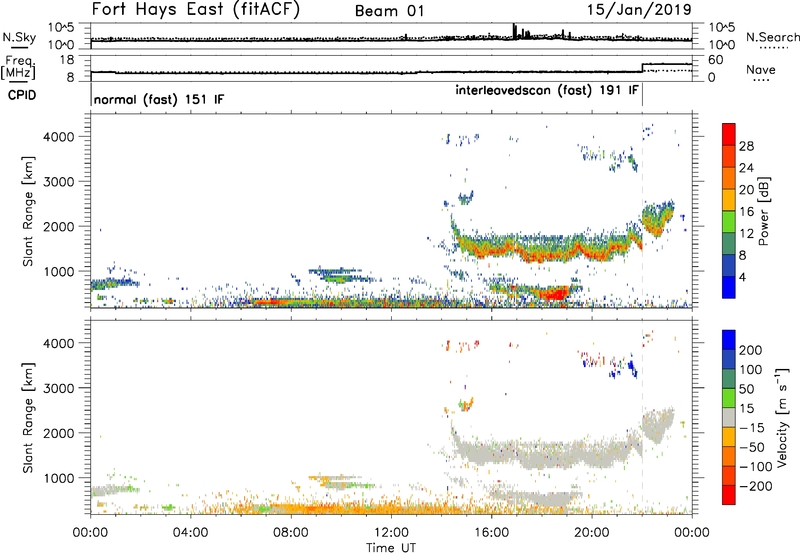The height and width of the screenshot is (554, 800).
Task: Click 'interleavedscan (fast) 191 IF' text
Action: click(547, 90)
